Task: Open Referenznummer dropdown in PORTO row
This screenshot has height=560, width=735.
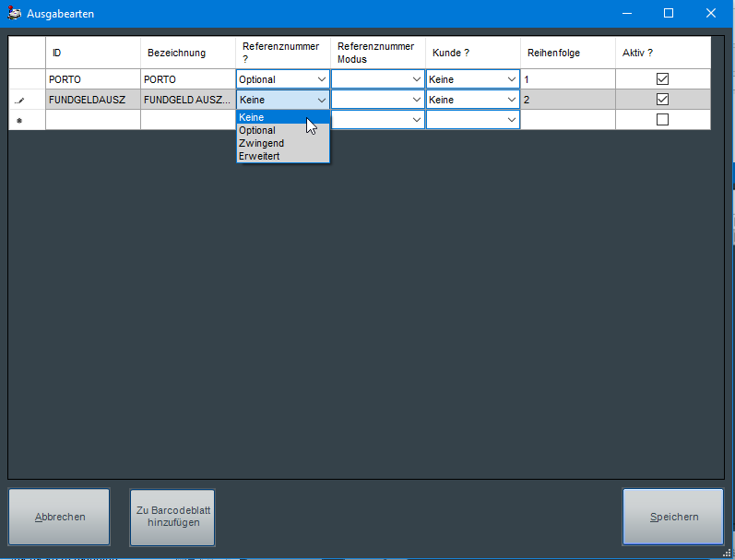Action: (x=320, y=79)
